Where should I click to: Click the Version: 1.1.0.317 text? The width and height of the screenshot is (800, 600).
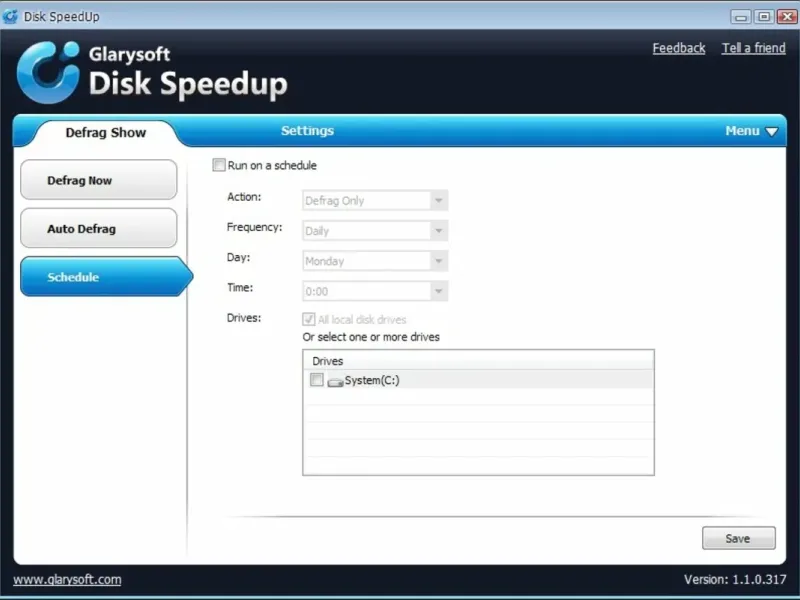[735, 580]
